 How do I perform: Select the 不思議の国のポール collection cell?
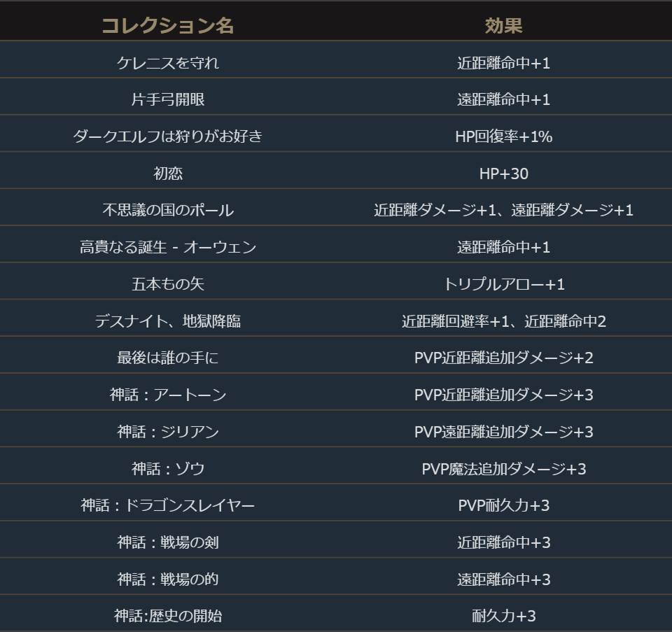coord(168,210)
